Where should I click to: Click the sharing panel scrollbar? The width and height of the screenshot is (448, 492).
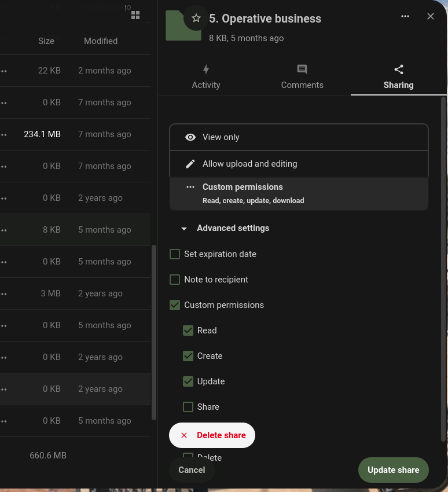point(443,269)
